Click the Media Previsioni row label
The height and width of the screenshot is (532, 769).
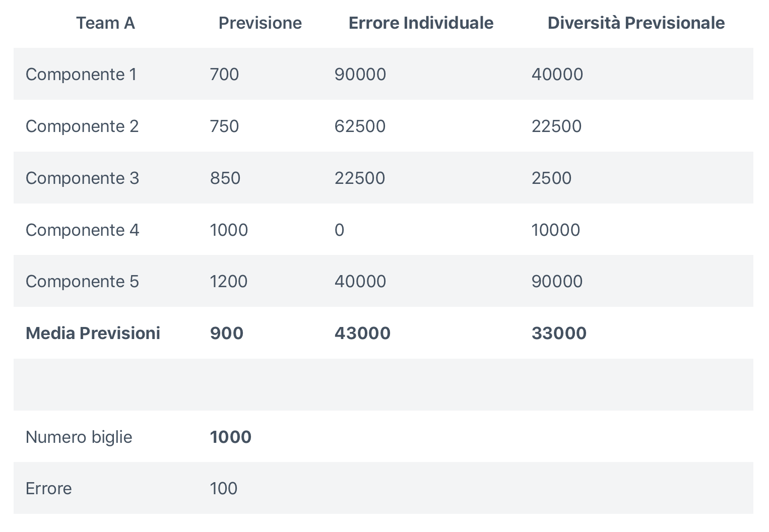[93, 334]
